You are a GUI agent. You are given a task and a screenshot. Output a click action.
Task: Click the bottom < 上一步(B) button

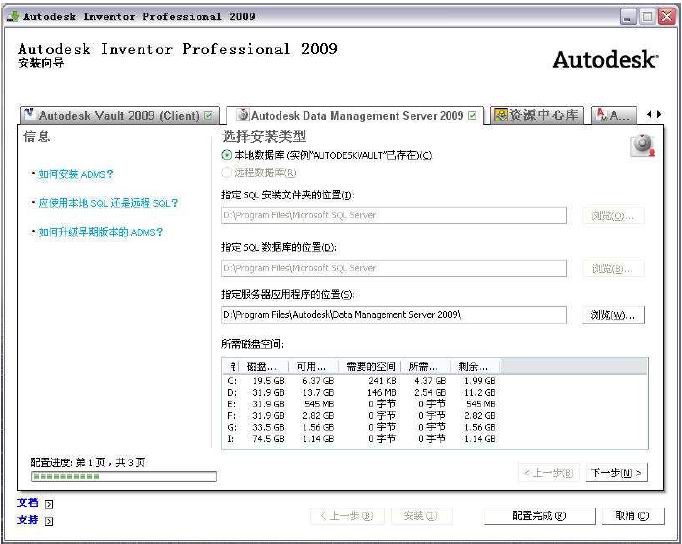pyautogui.click(x=347, y=516)
